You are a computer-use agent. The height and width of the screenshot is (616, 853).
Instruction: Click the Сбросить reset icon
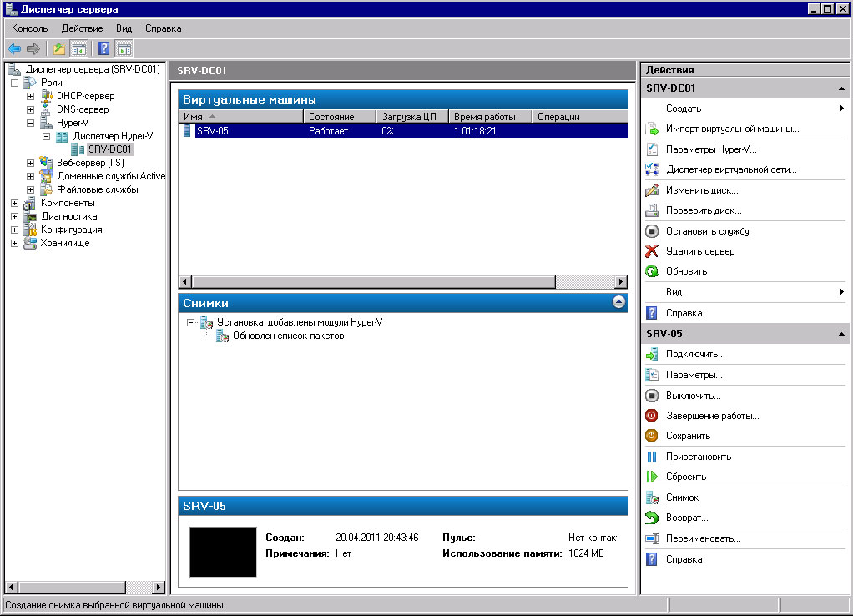coord(652,477)
